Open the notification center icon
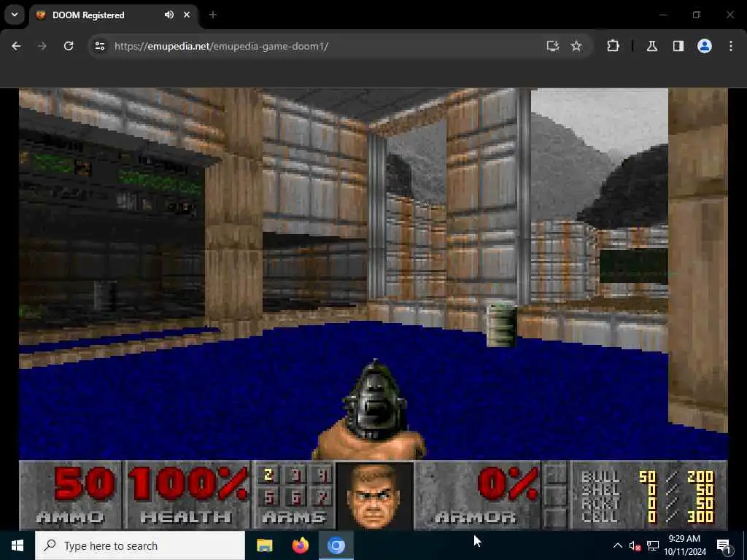The height and width of the screenshot is (560, 747). point(724,545)
